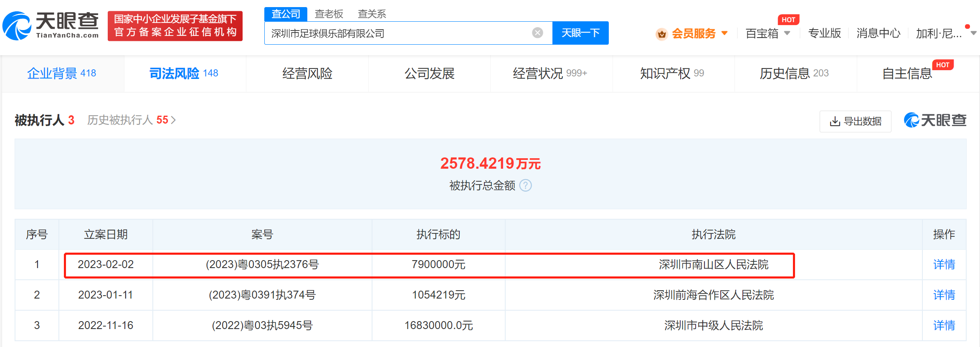This screenshot has height=347, width=980.
Task: Clear the search box with the X icon
Action: [x=537, y=33]
